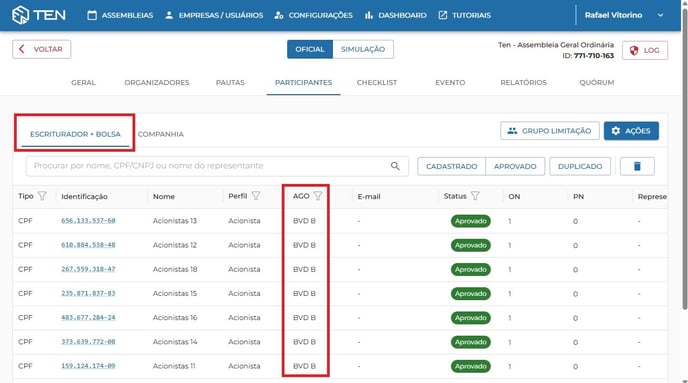Filter by Duplicado

580,166
